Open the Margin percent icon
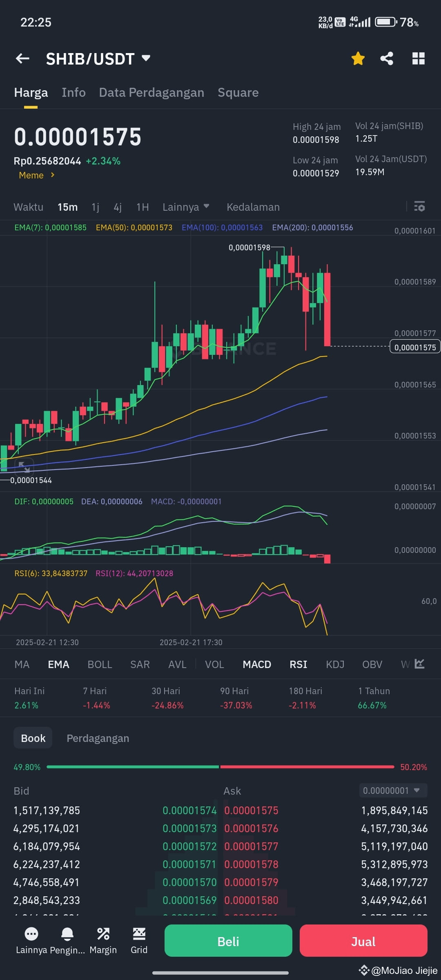Image resolution: width=441 pixels, height=980 pixels. pos(103,933)
